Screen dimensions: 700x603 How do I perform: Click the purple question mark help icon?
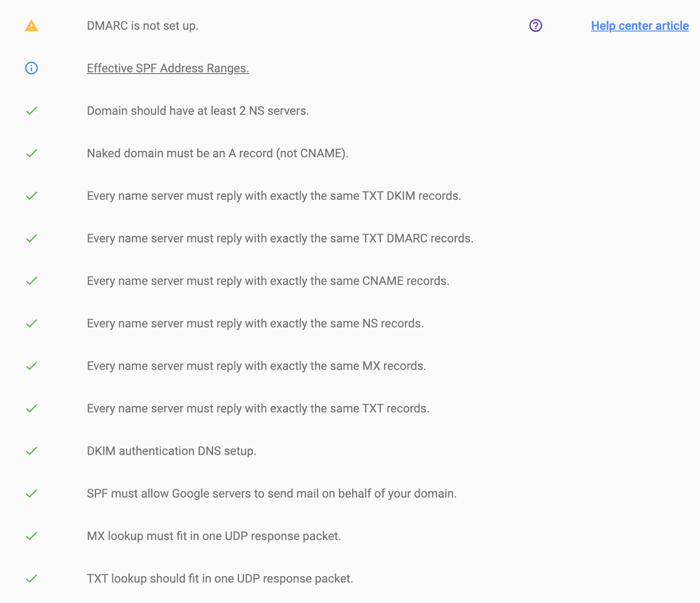[535, 26]
